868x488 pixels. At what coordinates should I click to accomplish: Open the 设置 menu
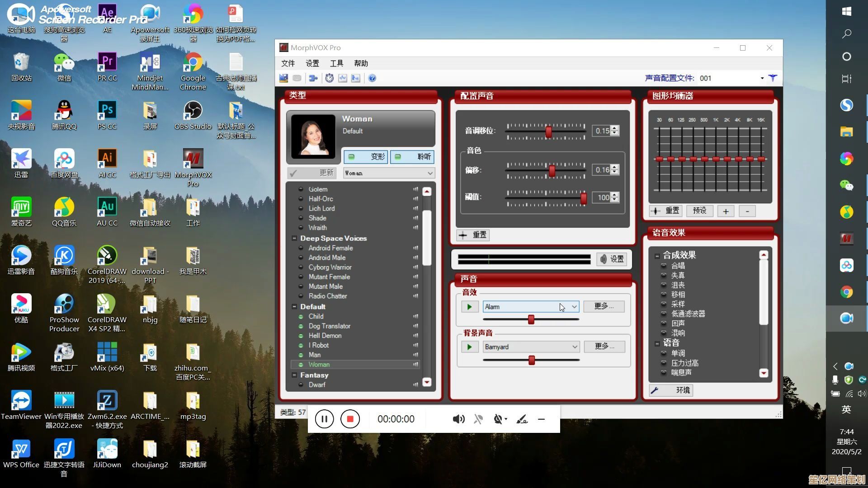(312, 63)
